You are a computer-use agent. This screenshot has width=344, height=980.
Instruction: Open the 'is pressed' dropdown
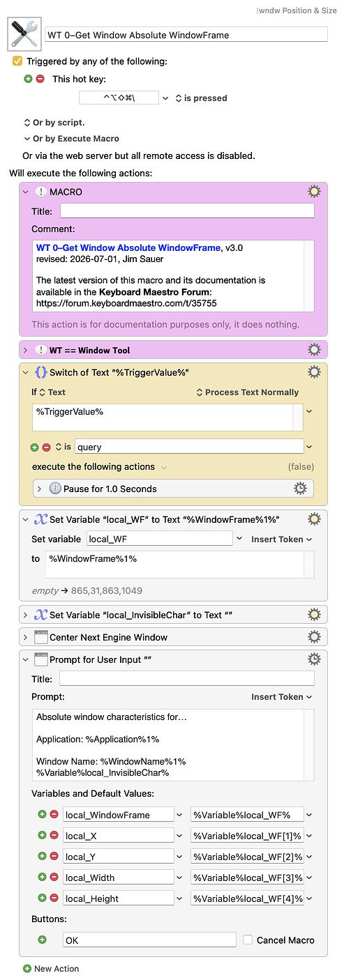(x=201, y=98)
